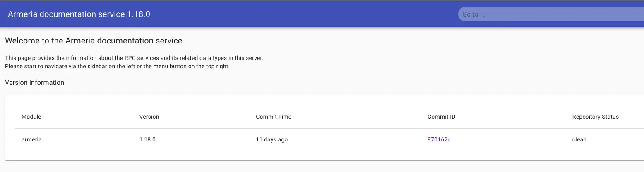
Task: Open commit link 970162c
Action: [439, 139]
